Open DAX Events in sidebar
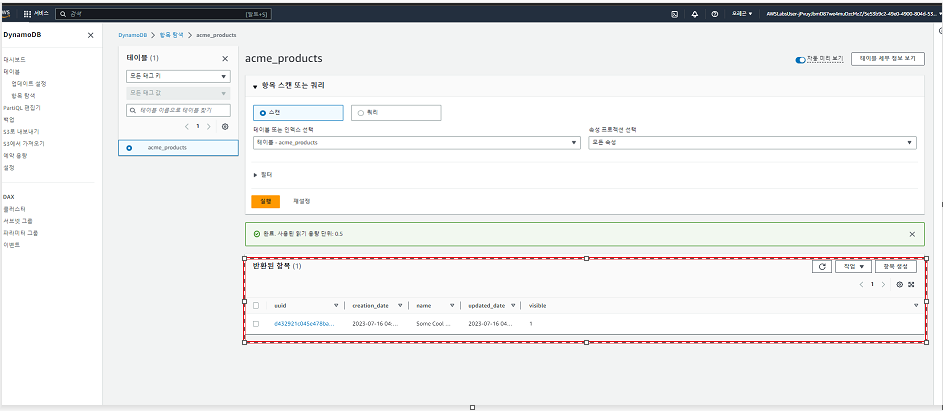The width and height of the screenshot is (943, 411). [x=11, y=245]
